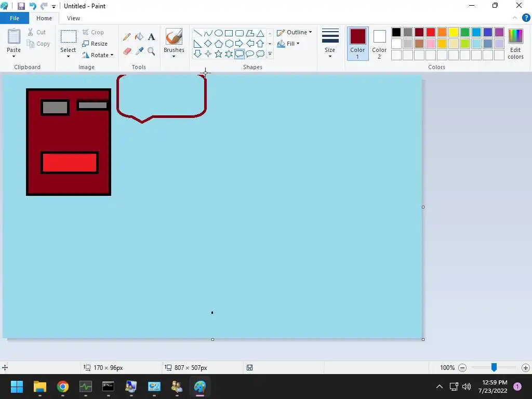
Task: Switch to the Home tab
Action: coord(44,18)
